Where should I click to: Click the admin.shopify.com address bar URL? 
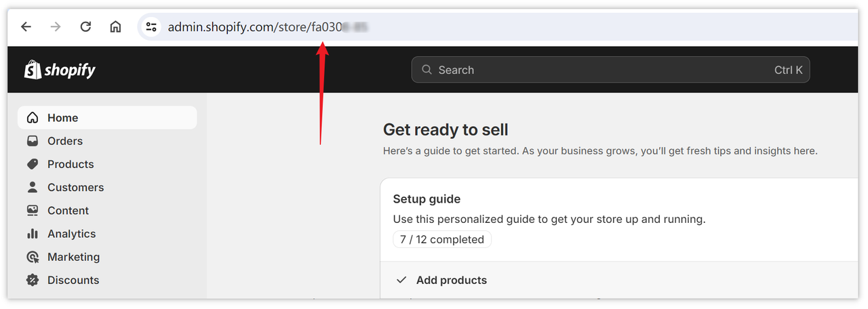(268, 27)
